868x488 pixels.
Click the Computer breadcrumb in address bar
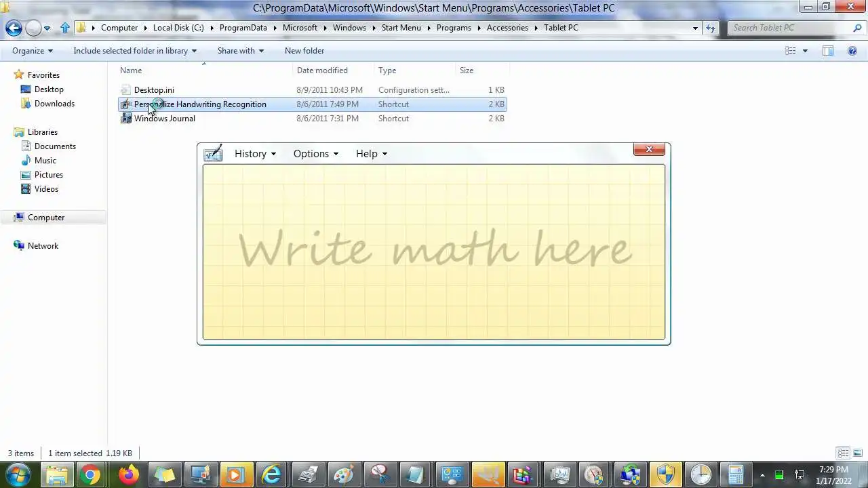click(119, 28)
